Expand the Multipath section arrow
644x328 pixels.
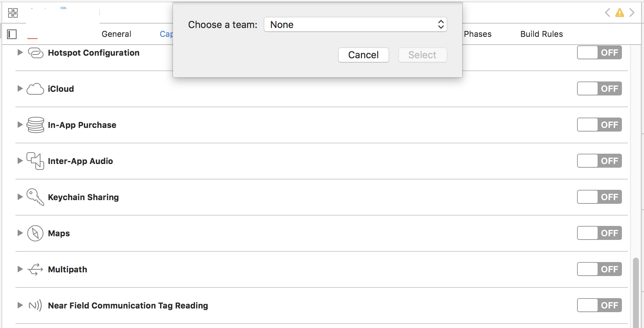point(20,269)
